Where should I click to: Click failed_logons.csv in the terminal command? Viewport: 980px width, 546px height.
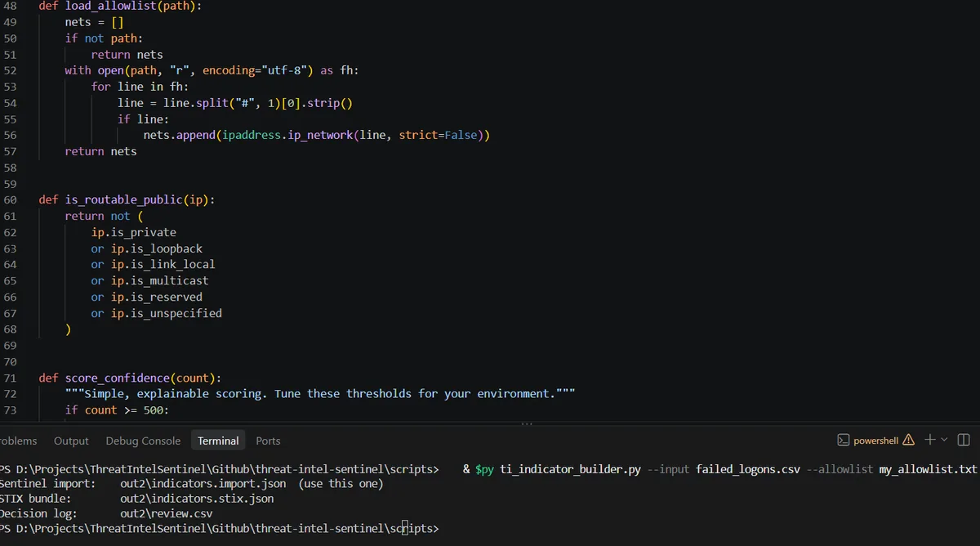pyautogui.click(x=746, y=470)
